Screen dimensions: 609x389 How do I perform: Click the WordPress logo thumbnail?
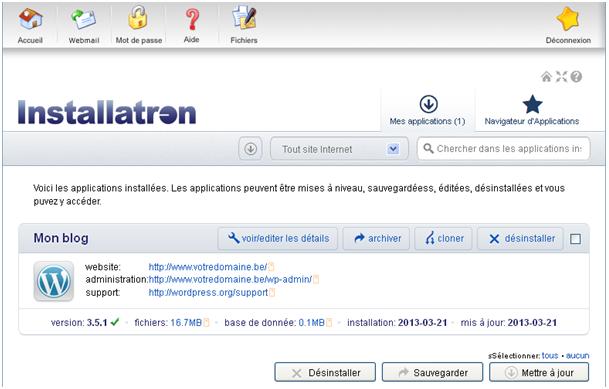pos(54,281)
